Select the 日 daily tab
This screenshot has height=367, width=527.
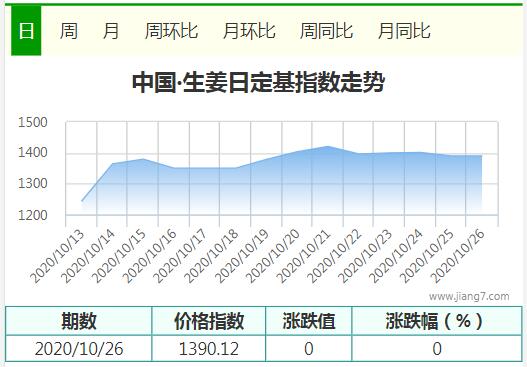click(26, 31)
